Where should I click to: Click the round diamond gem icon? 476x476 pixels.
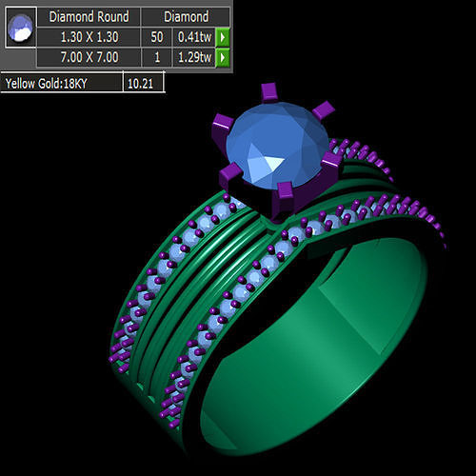(20, 28)
